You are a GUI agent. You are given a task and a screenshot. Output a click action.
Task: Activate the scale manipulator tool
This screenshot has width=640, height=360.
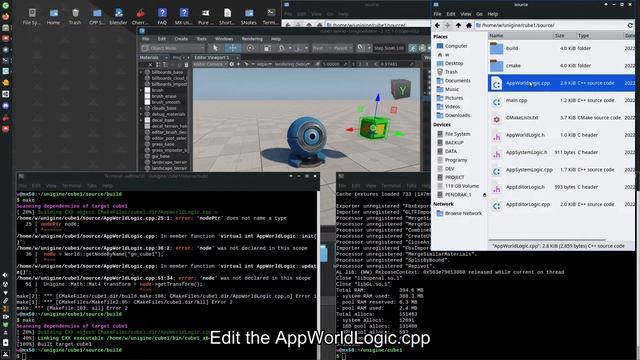267,48
